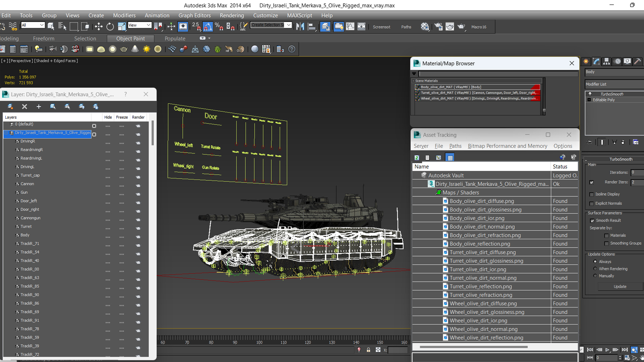Click the viewport Perspective label

coord(21,61)
